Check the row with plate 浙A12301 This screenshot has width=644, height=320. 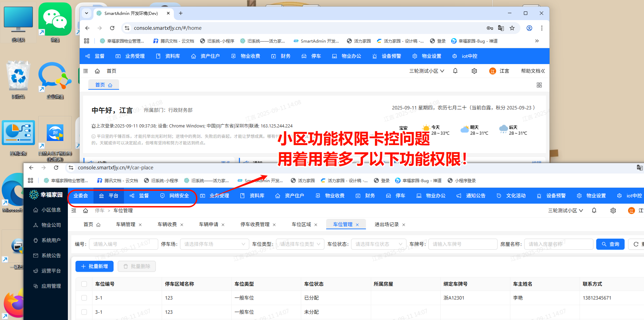pos(84,298)
